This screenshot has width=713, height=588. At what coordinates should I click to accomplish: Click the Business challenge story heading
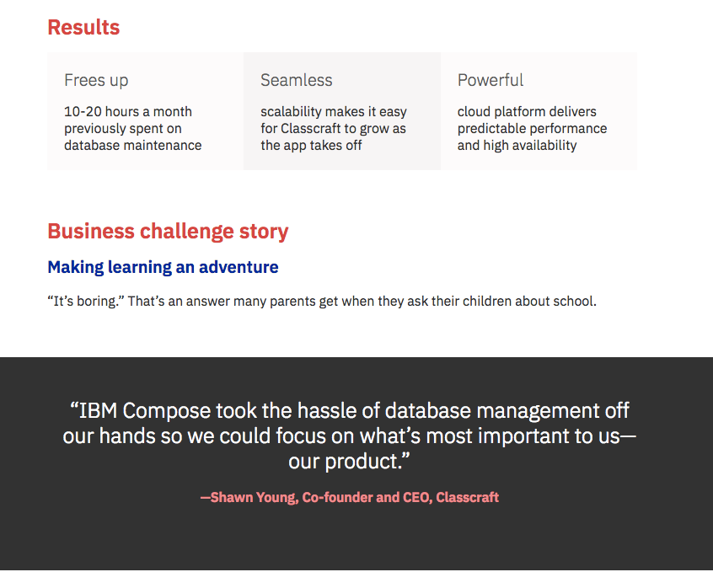168,232
